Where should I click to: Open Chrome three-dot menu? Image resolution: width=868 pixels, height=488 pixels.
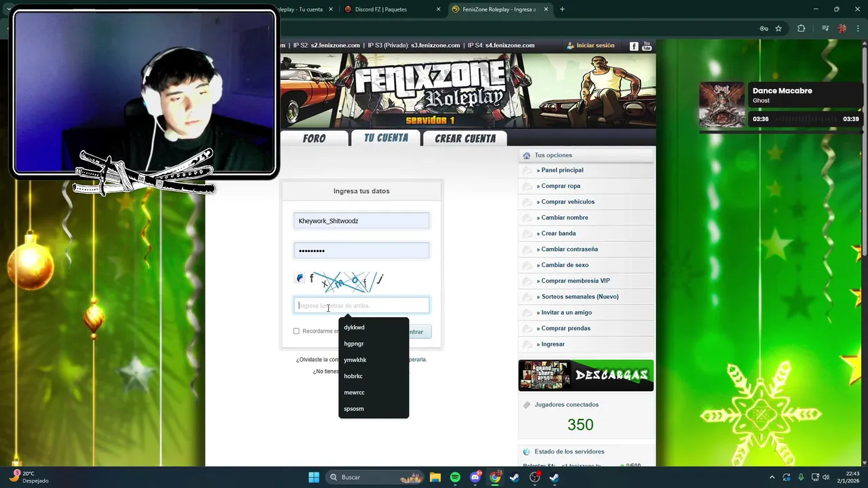click(858, 28)
